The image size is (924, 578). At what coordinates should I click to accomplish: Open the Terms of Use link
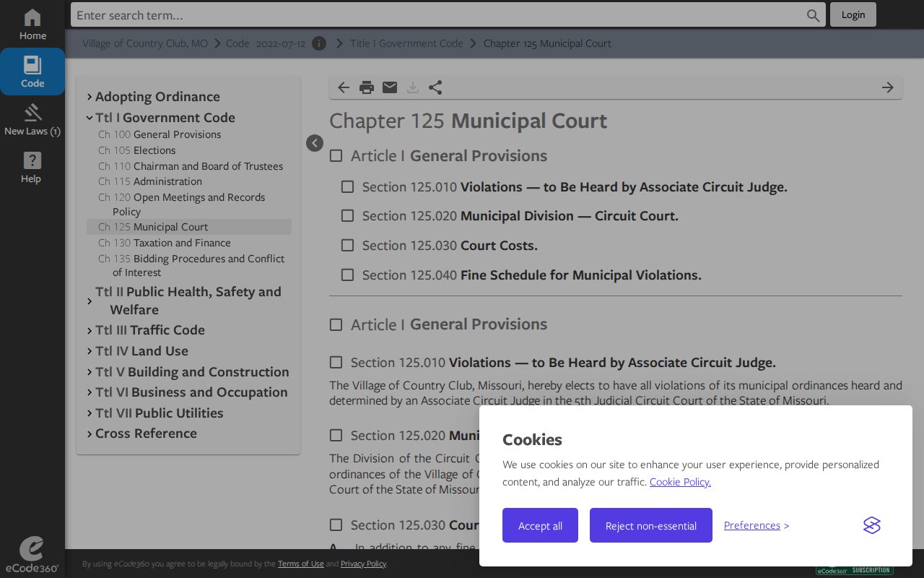[301, 564]
